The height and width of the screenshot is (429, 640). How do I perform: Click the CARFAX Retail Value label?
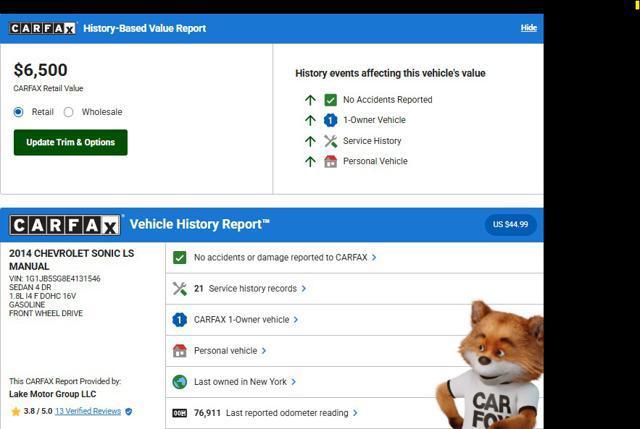pos(48,88)
